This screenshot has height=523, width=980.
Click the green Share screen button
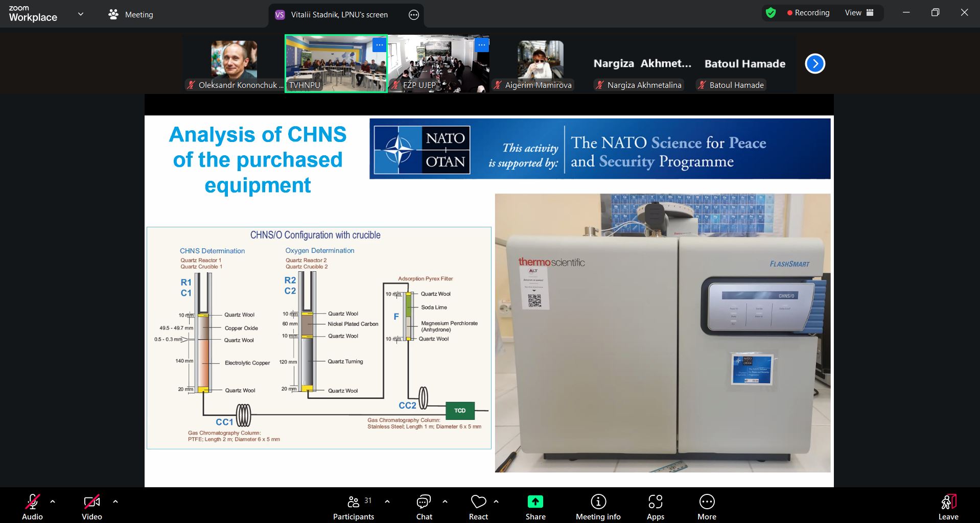[535, 507]
